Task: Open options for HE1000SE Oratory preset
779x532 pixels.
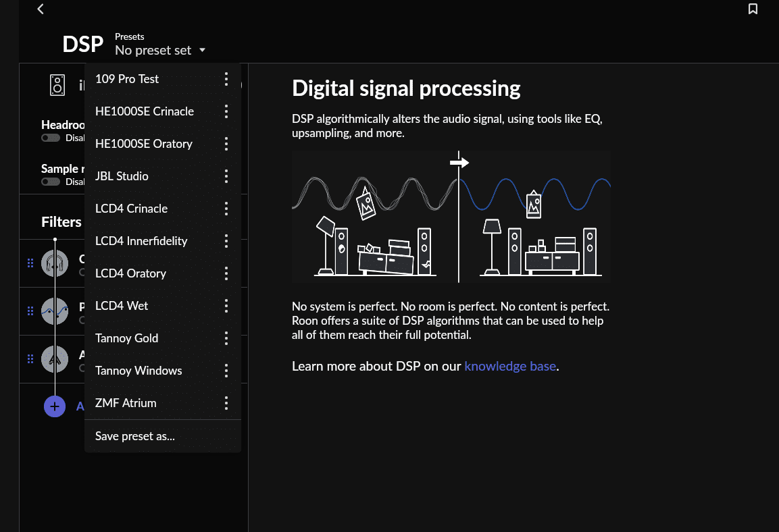Action: pyautogui.click(x=226, y=144)
